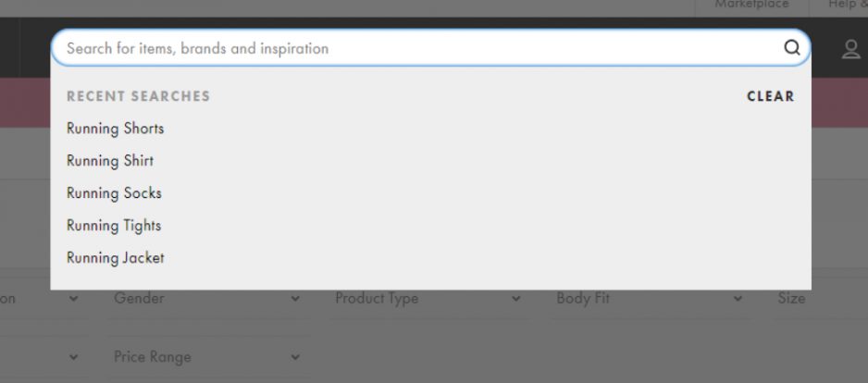Pick Running Socks recent search

point(114,193)
